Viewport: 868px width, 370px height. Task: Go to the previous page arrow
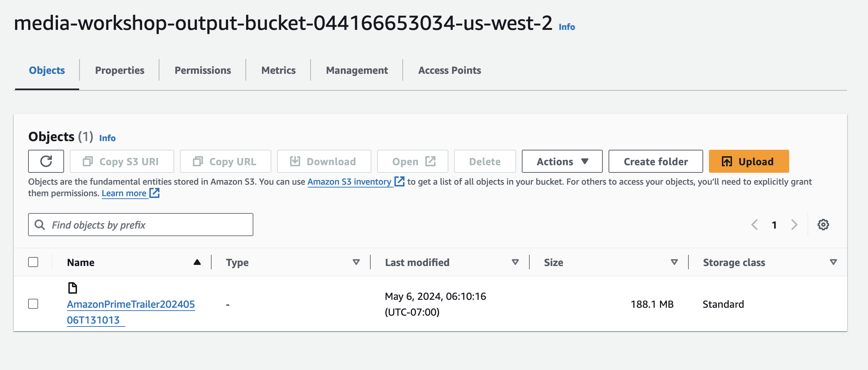pyautogui.click(x=755, y=225)
